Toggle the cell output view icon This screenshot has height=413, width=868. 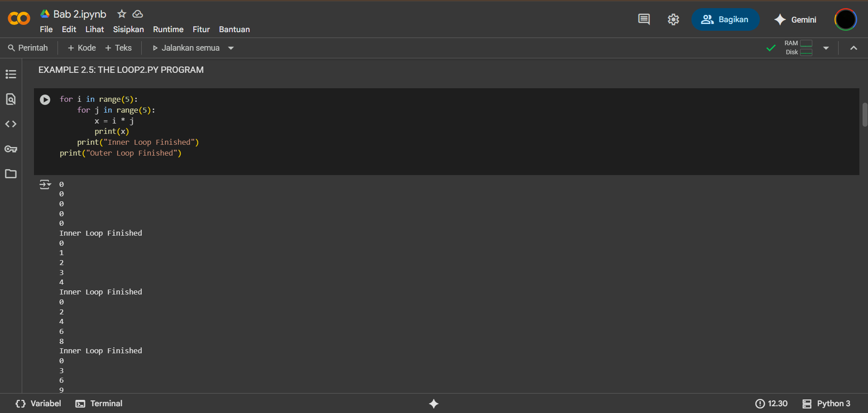(x=45, y=185)
